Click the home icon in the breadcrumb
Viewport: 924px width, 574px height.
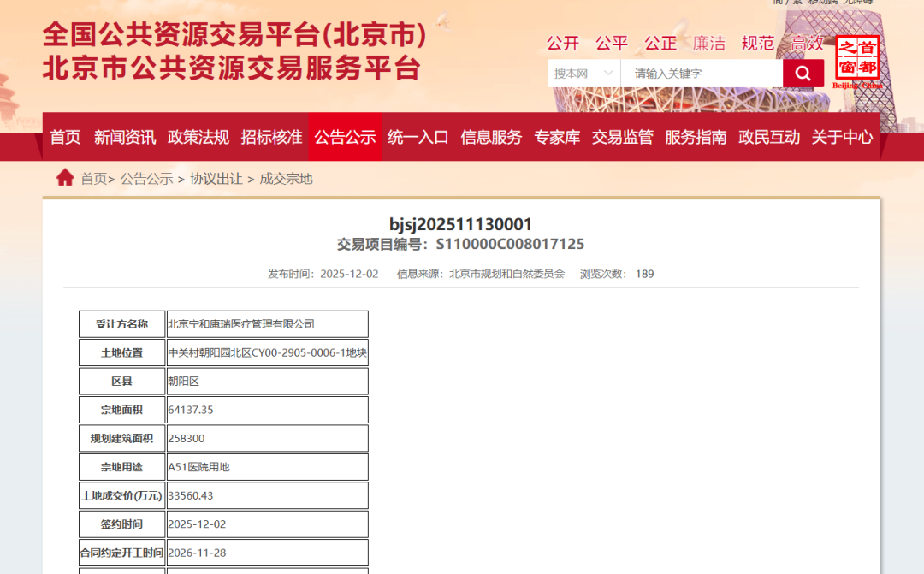(65, 177)
